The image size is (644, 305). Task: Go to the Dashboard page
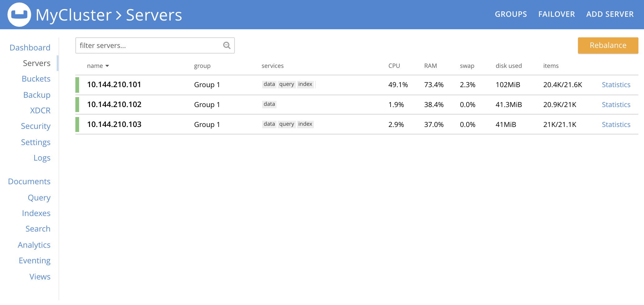(30, 48)
